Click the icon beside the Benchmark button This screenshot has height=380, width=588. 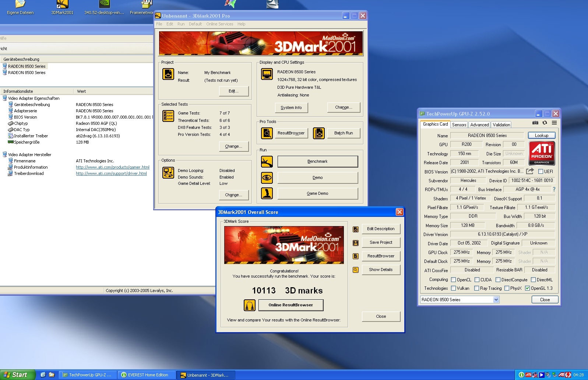coord(267,161)
